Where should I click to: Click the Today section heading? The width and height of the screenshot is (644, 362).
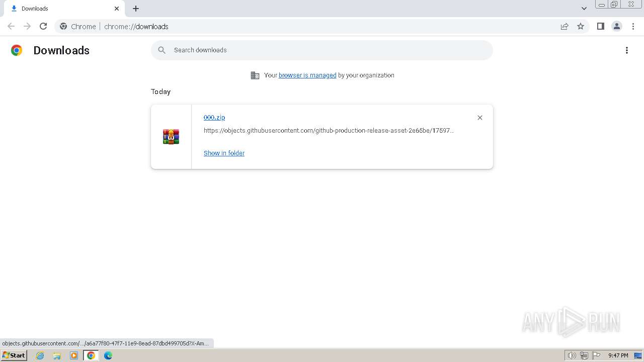tap(160, 92)
